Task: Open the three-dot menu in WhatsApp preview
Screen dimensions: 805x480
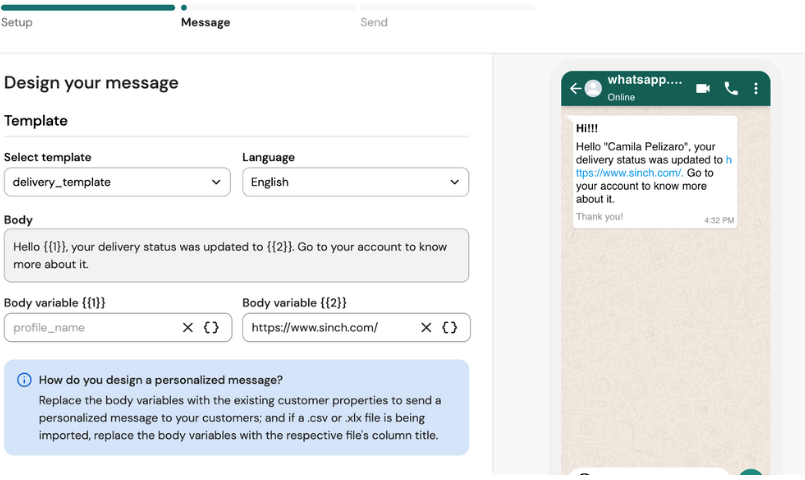Action: (x=756, y=88)
